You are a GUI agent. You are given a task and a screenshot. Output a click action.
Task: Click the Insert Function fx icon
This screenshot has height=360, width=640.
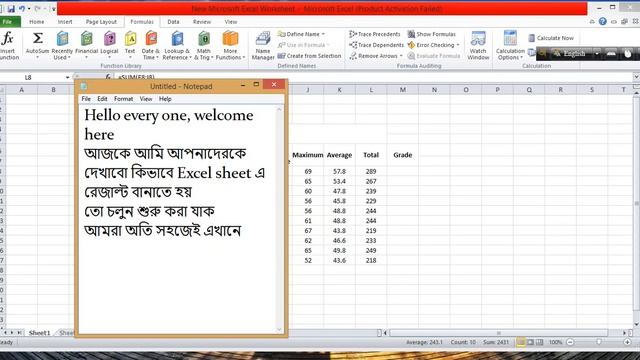click(8, 39)
